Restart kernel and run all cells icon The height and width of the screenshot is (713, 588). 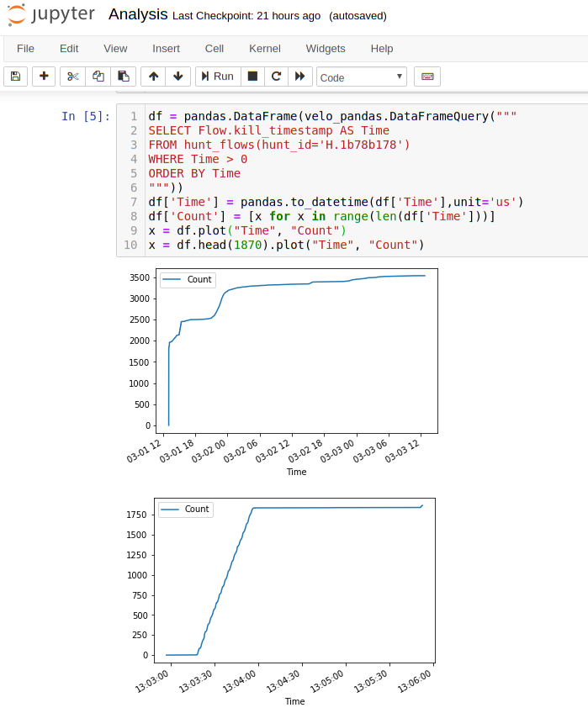(299, 77)
